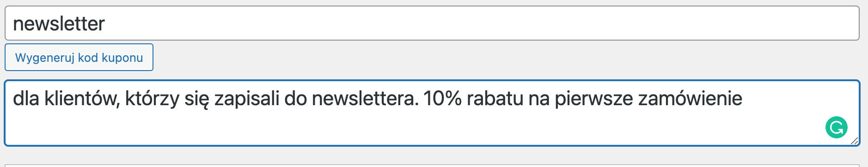Click the description textarea resize handle
868x167 pixels.
pyautogui.click(x=854, y=141)
